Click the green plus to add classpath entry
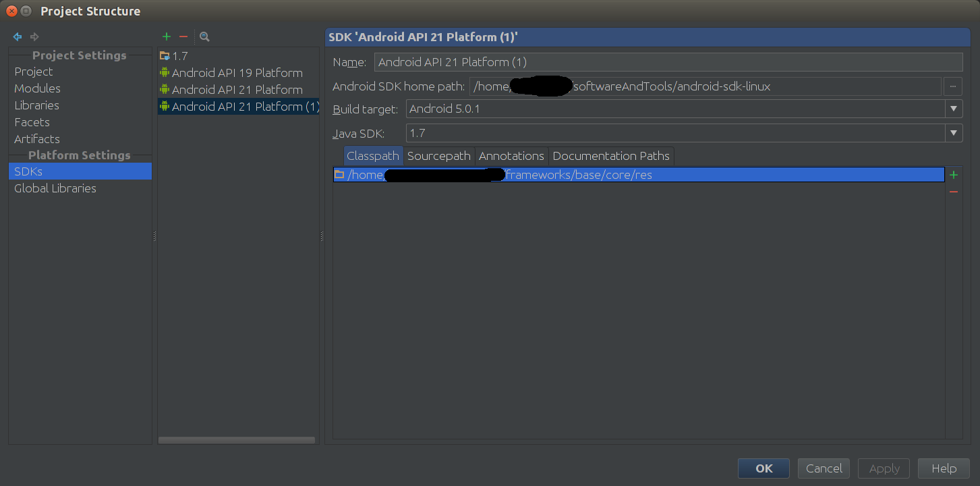 (x=954, y=175)
